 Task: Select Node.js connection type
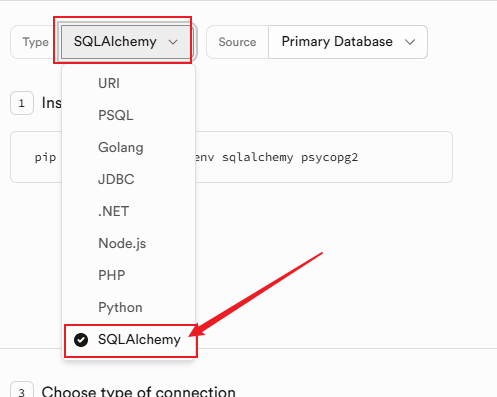click(x=129, y=243)
